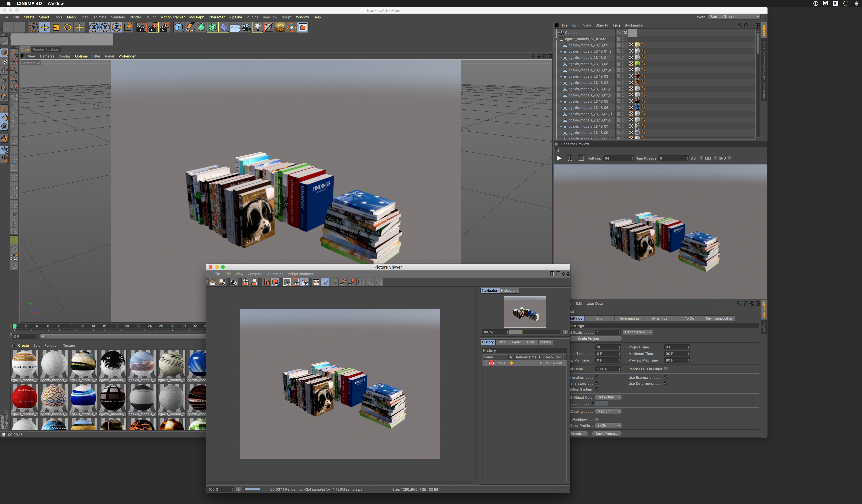Open the Layout Startup (User) dropdown
The height and width of the screenshot is (504, 862).
[x=734, y=17]
